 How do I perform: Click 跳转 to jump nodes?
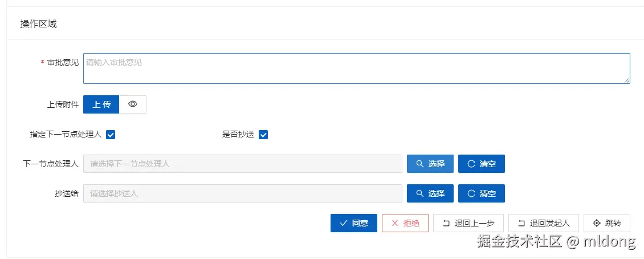tap(607, 223)
